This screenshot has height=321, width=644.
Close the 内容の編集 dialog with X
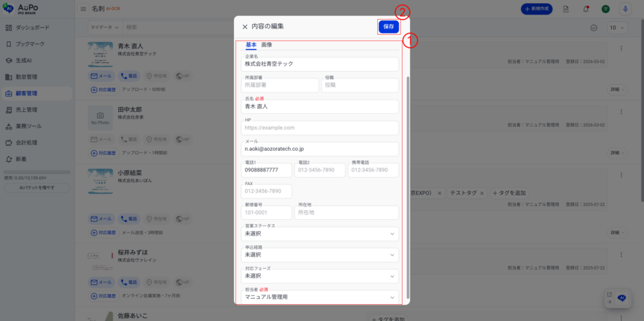[245, 27]
